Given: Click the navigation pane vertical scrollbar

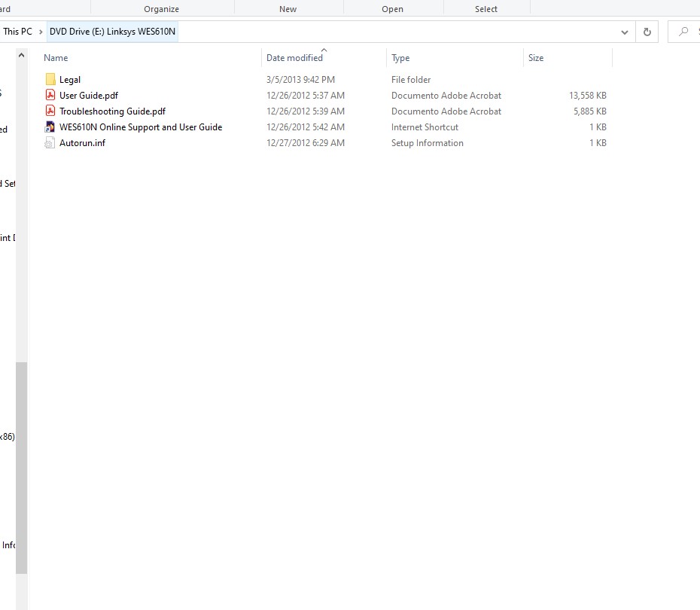Looking at the screenshot, I should (21, 467).
